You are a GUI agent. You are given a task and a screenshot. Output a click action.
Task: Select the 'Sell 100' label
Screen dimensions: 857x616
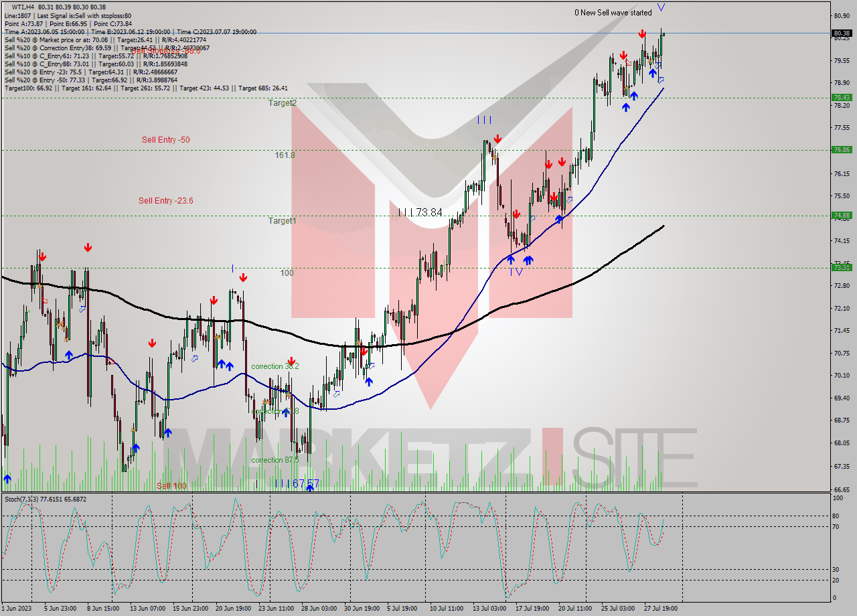pyautogui.click(x=172, y=486)
